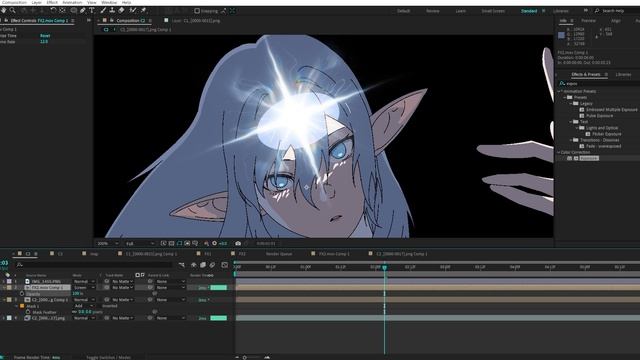Switch to the Align panel tab

[616, 20]
